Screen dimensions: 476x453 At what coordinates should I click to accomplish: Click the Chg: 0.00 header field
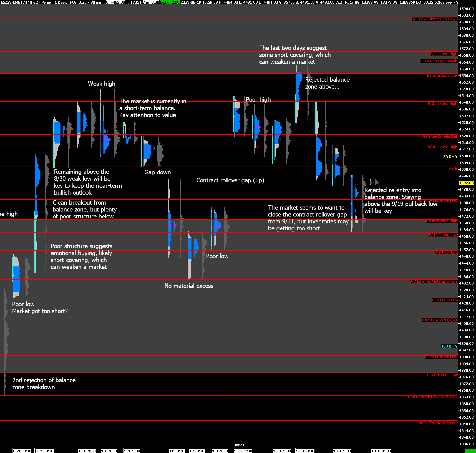[x=151, y=2]
